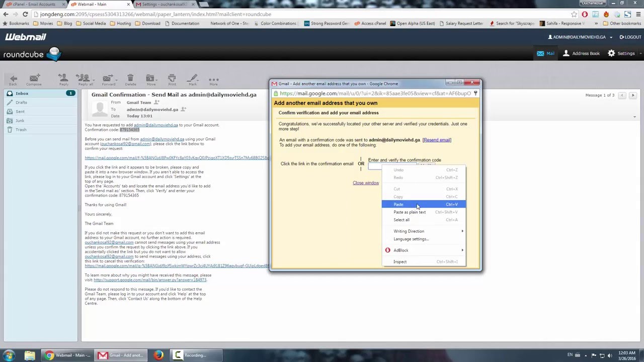Click the Opera extension icon
This screenshot has width=644, height=362.
click(x=585, y=14)
